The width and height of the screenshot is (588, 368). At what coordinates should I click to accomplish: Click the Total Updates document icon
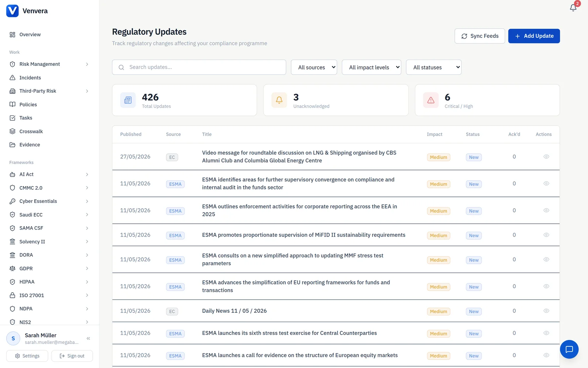point(128,100)
